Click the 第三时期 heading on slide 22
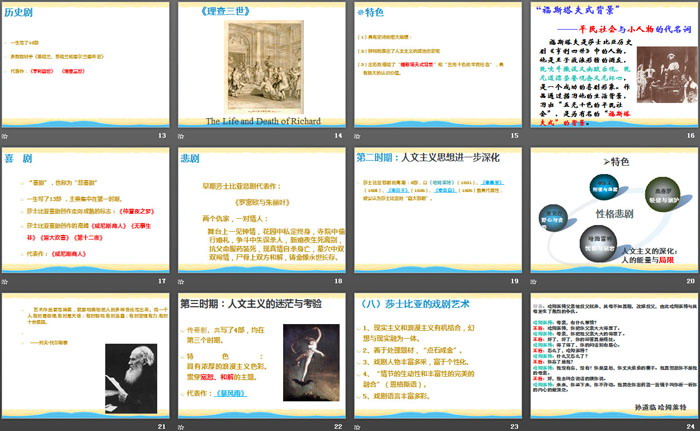The image size is (700, 431). click(251, 304)
